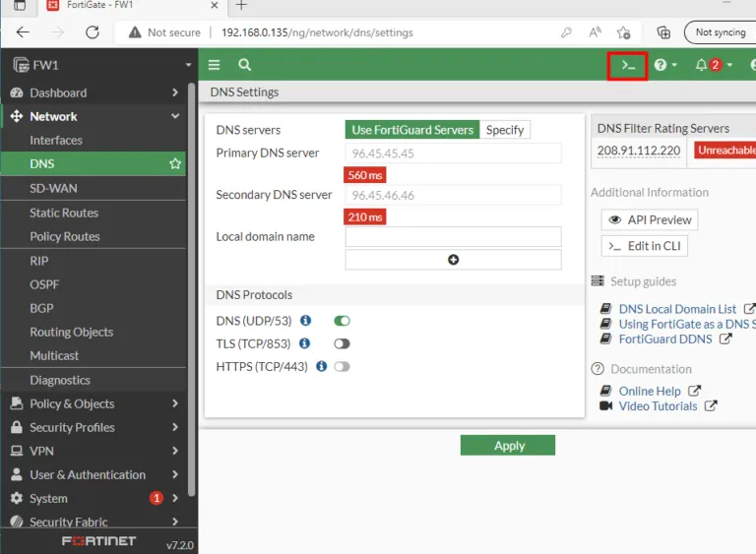The height and width of the screenshot is (554, 756).
Task: Click the external link icon beside FortiGuard DDNS
Action: (725, 339)
